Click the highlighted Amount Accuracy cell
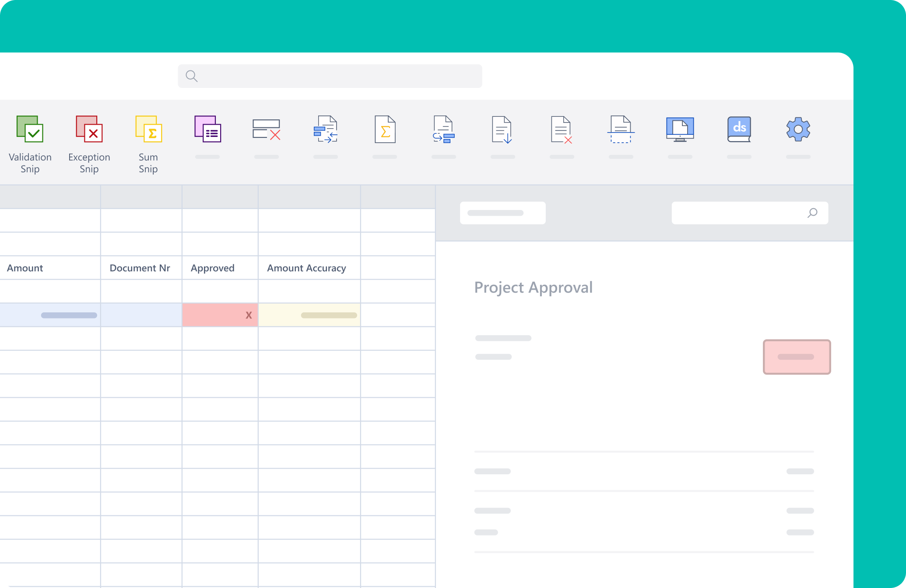 [x=309, y=315]
